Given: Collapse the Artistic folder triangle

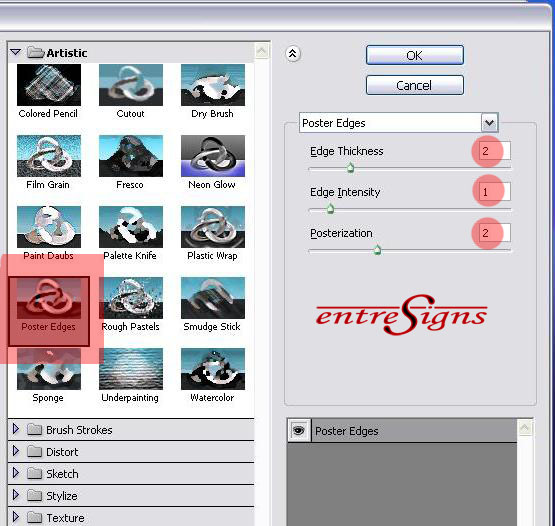Looking at the screenshot, I should pos(16,52).
